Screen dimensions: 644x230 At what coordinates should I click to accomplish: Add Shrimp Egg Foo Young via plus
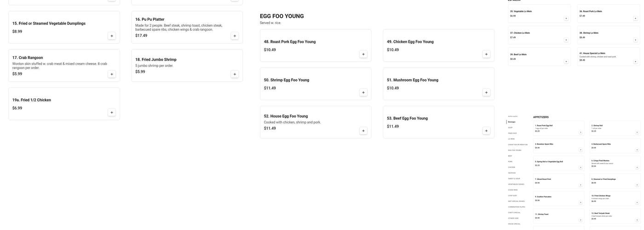point(363,92)
